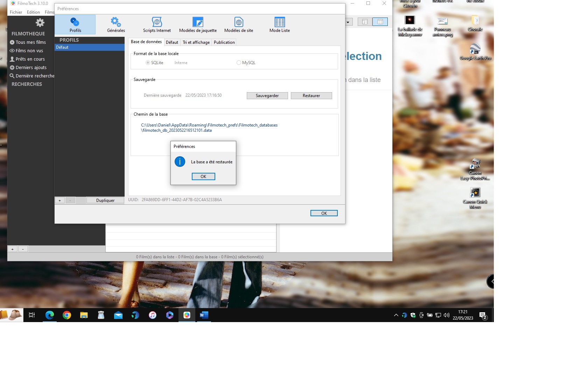Switch to the two-column view toggle
588x368 pixels.
pyautogui.click(x=380, y=22)
